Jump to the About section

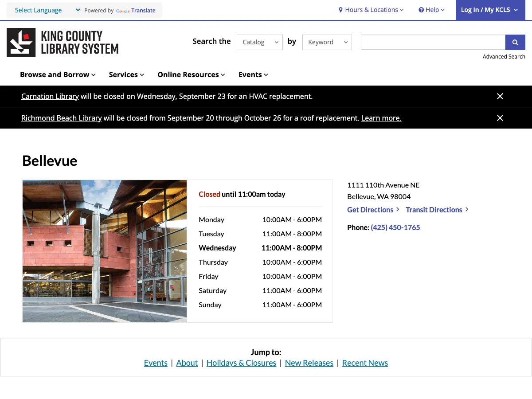[187, 363]
